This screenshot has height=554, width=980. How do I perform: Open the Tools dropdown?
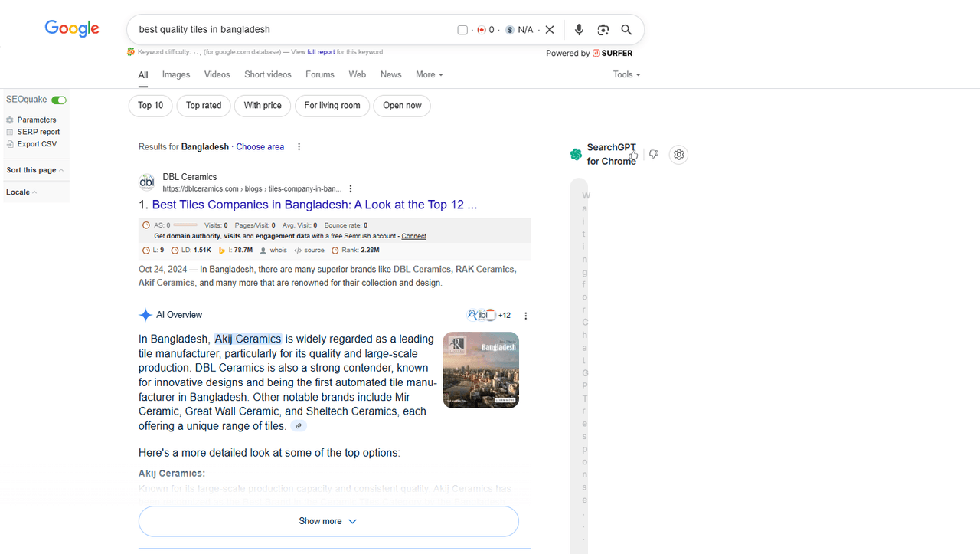[627, 74]
